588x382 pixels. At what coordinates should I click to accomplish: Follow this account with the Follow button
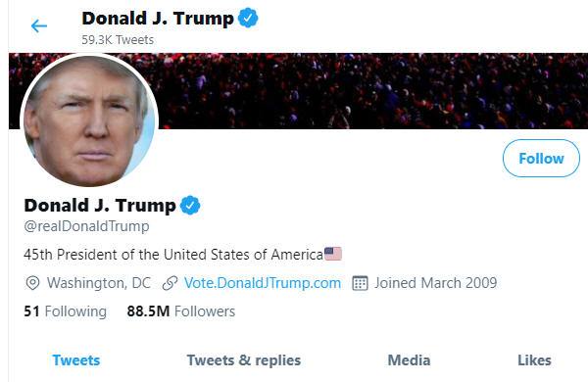[x=541, y=159]
